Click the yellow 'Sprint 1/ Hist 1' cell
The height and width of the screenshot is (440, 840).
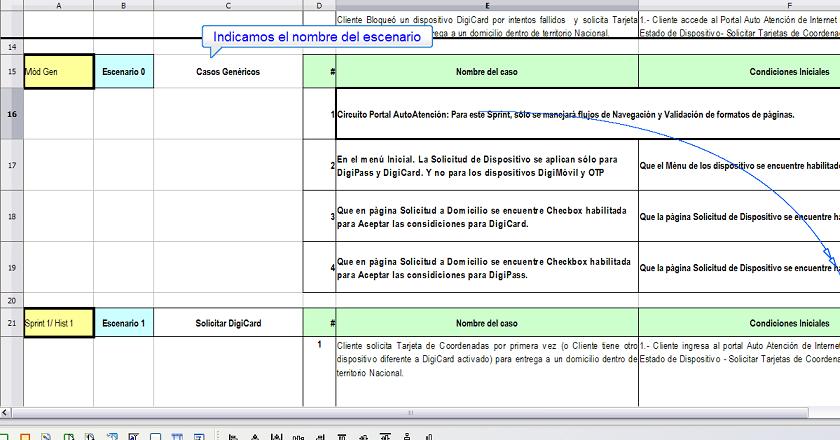coord(59,323)
